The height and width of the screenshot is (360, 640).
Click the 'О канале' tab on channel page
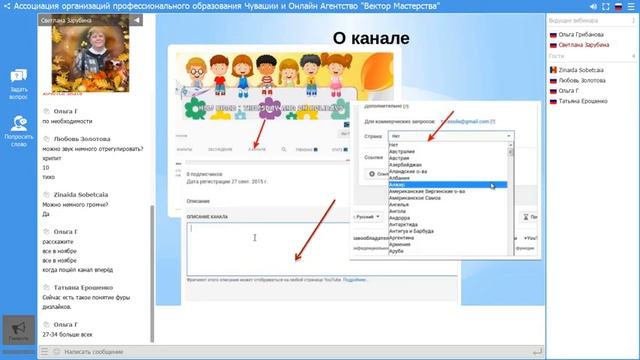257,149
